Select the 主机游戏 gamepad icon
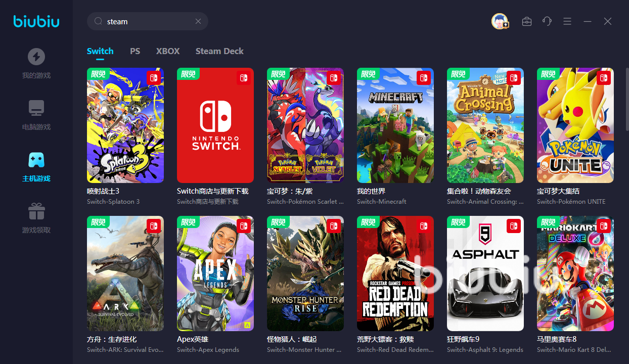This screenshot has width=629, height=364. click(36, 161)
